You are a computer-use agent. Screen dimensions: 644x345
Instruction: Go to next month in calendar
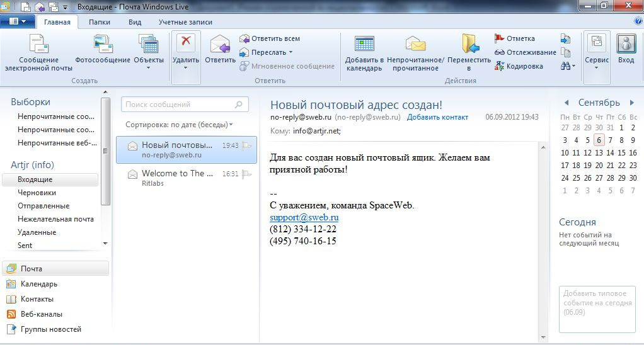[x=632, y=103]
